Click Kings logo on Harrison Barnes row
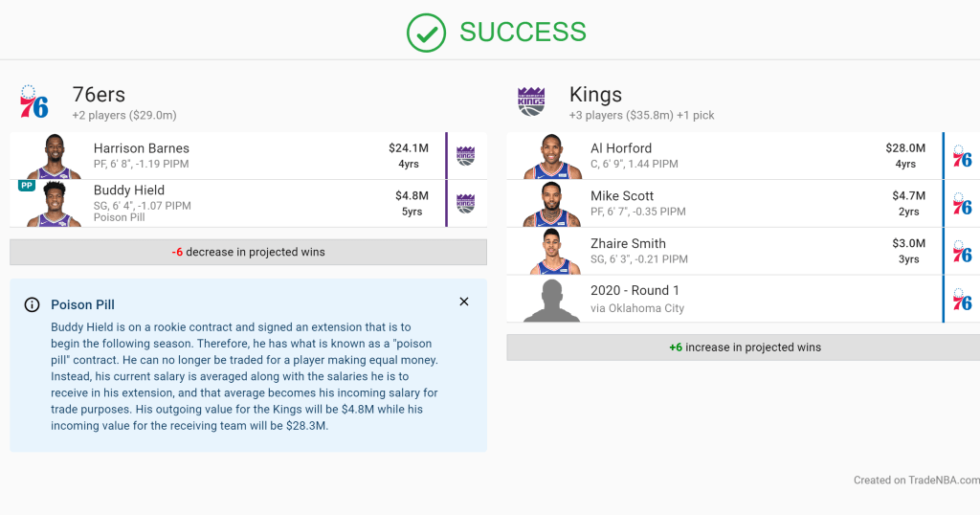 coord(465,156)
